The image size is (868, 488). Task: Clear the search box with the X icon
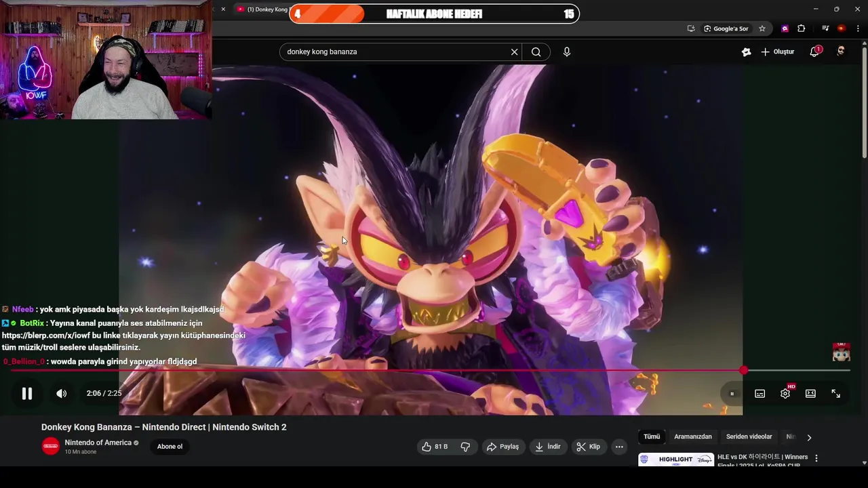[x=515, y=52]
